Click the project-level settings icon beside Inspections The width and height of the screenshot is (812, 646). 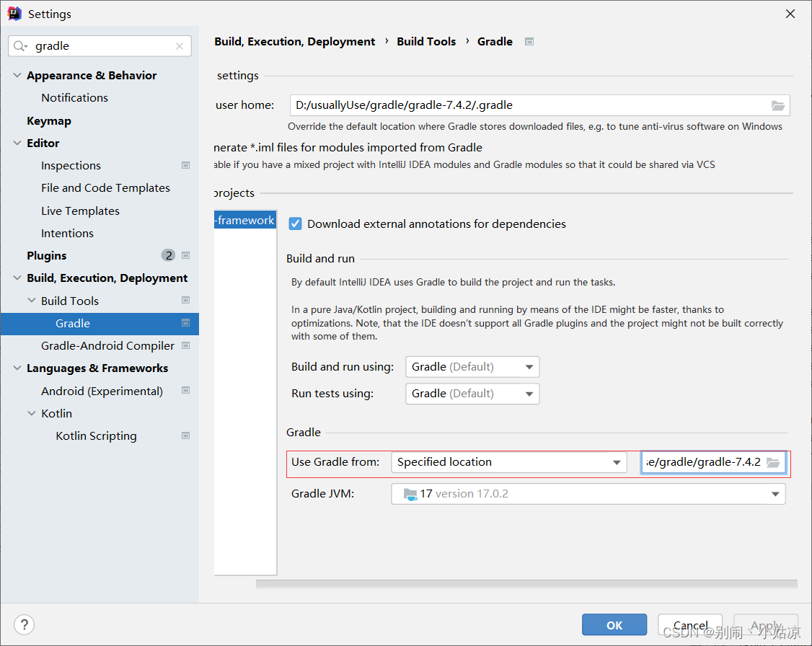click(x=185, y=165)
